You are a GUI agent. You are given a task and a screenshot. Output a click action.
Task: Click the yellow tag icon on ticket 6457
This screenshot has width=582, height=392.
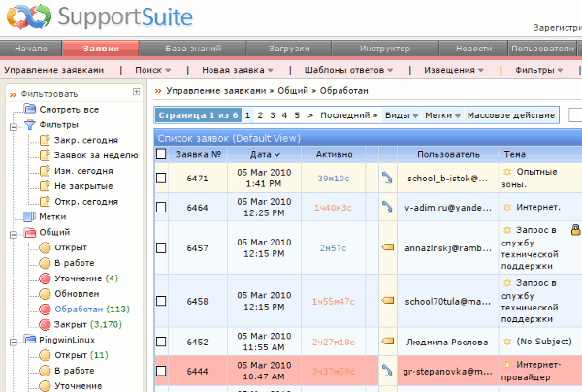tap(387, 248)
